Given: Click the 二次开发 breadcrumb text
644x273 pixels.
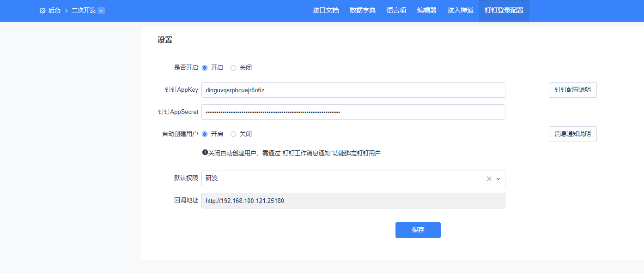Looking at the screenshot, I should 84,11.
